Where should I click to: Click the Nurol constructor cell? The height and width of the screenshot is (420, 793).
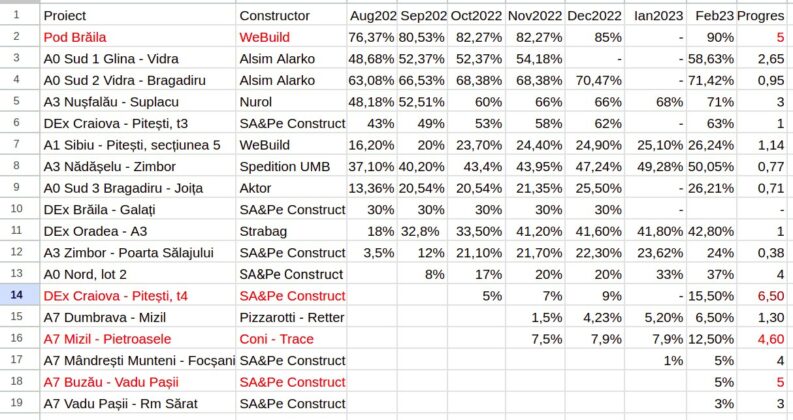point(291,101)
